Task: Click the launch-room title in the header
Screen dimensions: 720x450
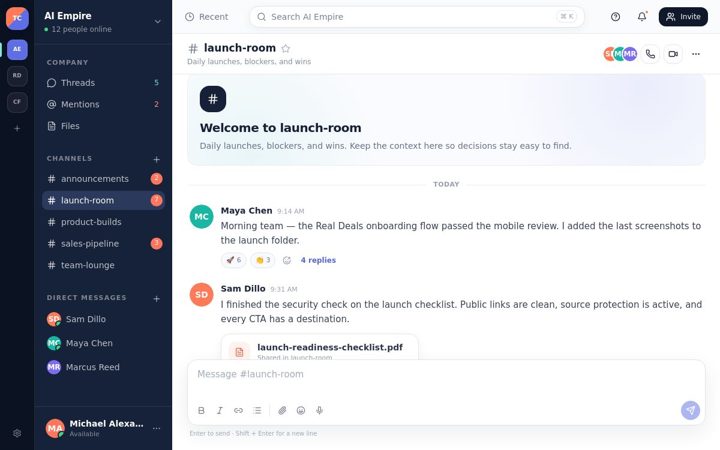Action: 240,48
